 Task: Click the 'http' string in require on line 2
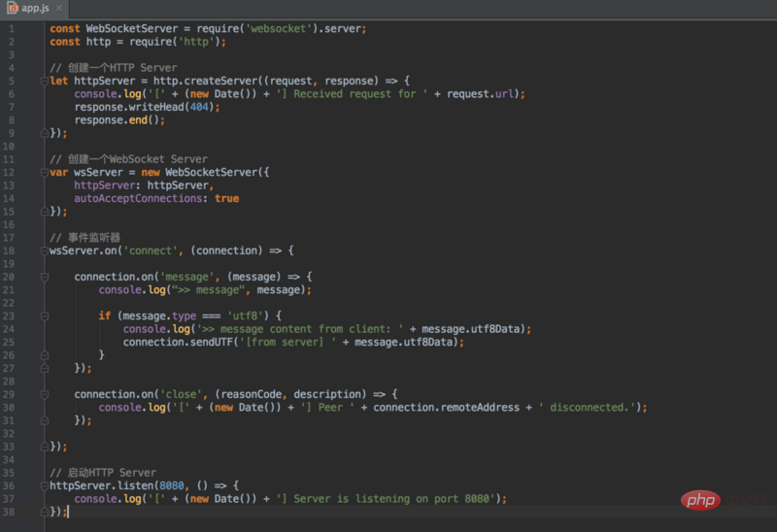coord(196,42)
